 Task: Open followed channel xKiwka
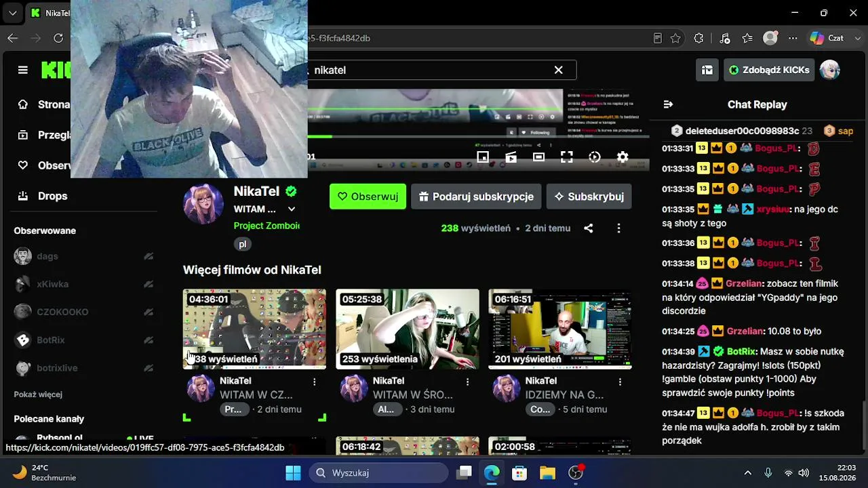tap(84, 284)
